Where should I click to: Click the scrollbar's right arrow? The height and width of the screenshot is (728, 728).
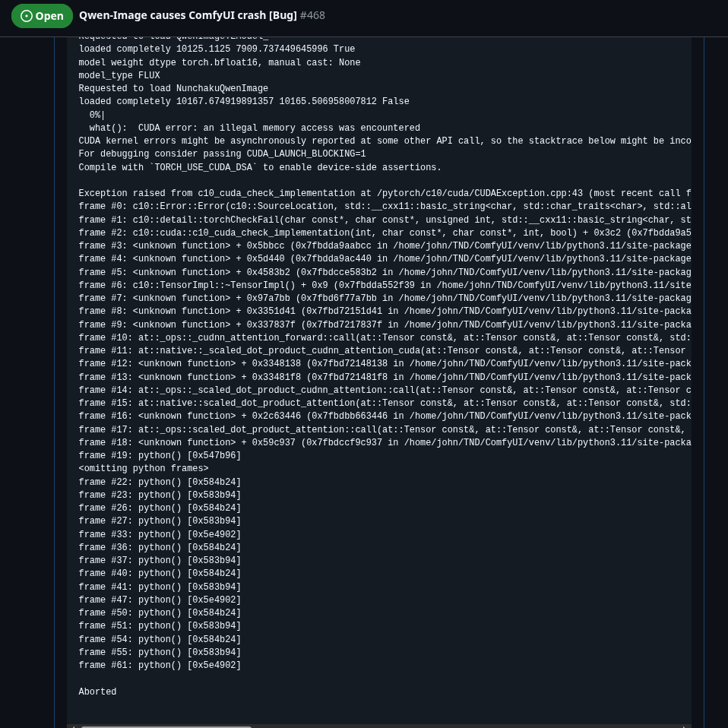tap(685, 726)
